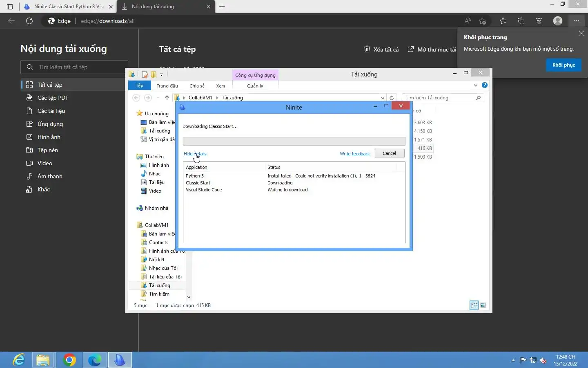Image resolution: width=588 pixels, height=368 pixels.
Task: Dismiss the Khôi phục trang popup
Action: (x=581, y=33)
